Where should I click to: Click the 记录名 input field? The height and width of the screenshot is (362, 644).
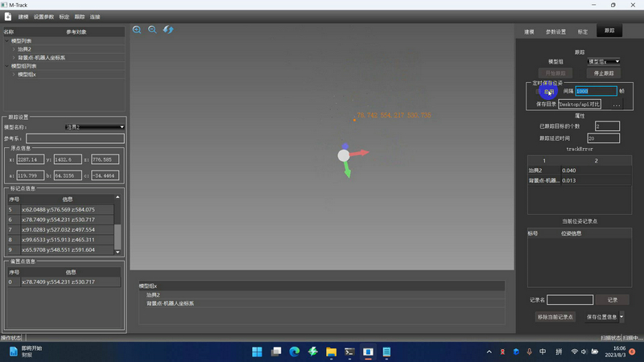click(570, 300)
